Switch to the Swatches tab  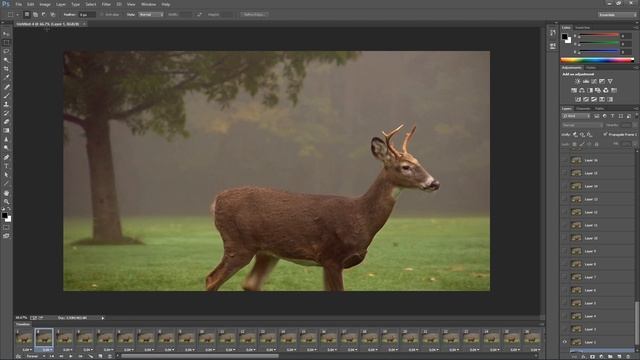pos(582,28)
